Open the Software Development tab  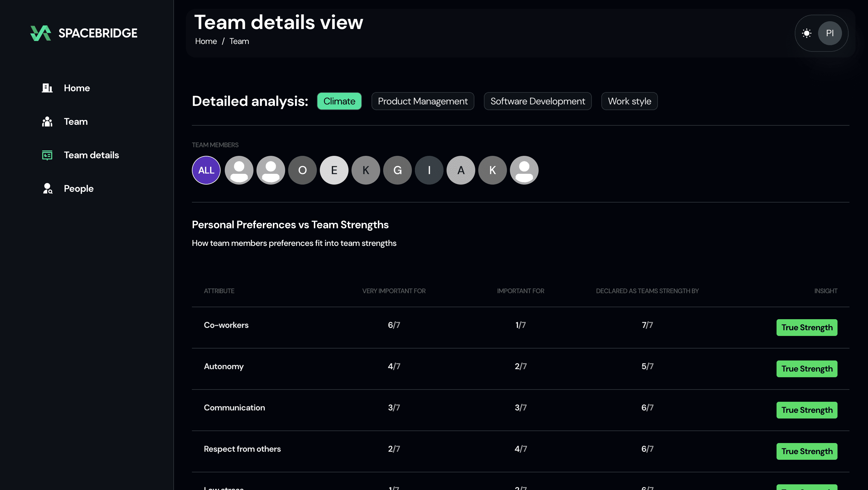pyautogui.click(x=537, y=101)
